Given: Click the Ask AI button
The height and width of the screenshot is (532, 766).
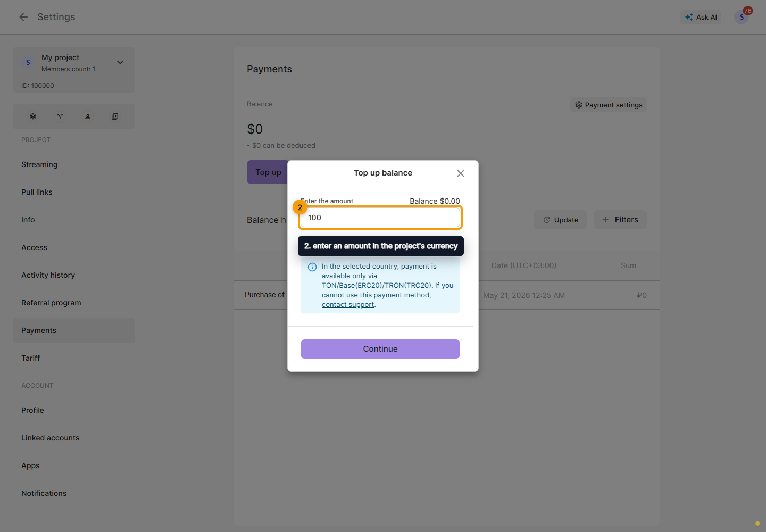Looking at the screenshot, I should (701, 17).
